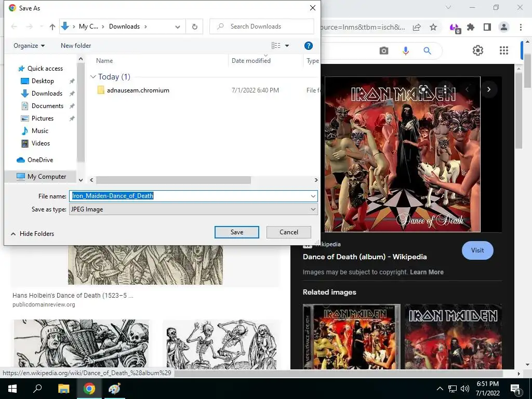Bookmark this page with star icon
The width and height of the screenshot is (532, 399).
click(433, 27)
